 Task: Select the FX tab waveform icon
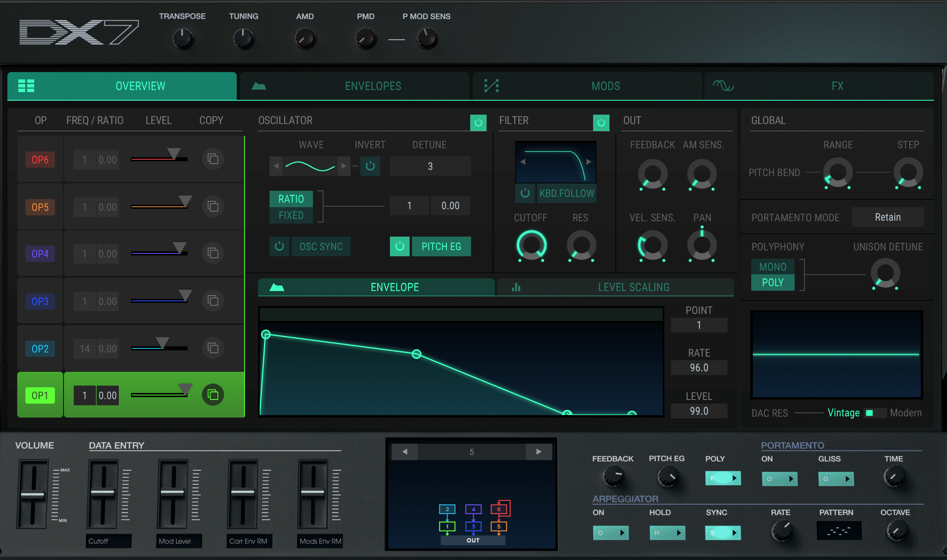722,86
